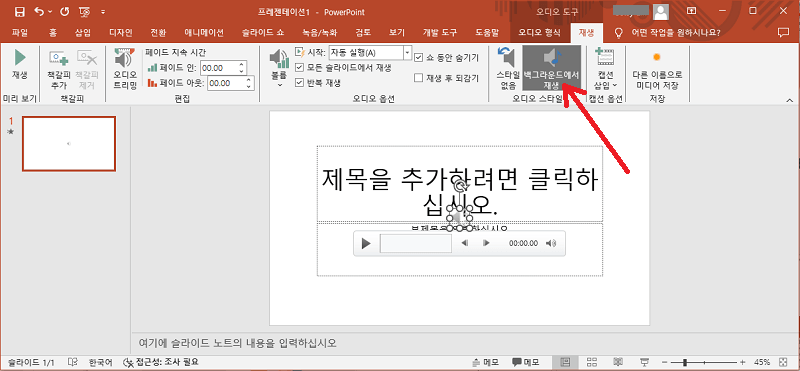
Task: Open the comments speech bubble icon at top right
Action: [783, 33]
